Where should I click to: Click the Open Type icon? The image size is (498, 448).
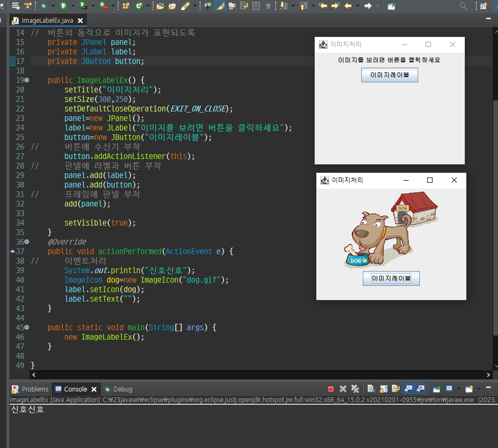[160, 6]
